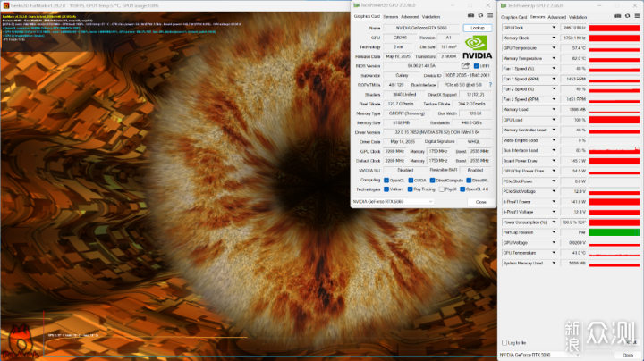Toggle the DirectCompute checkbox

pos(433,180)
